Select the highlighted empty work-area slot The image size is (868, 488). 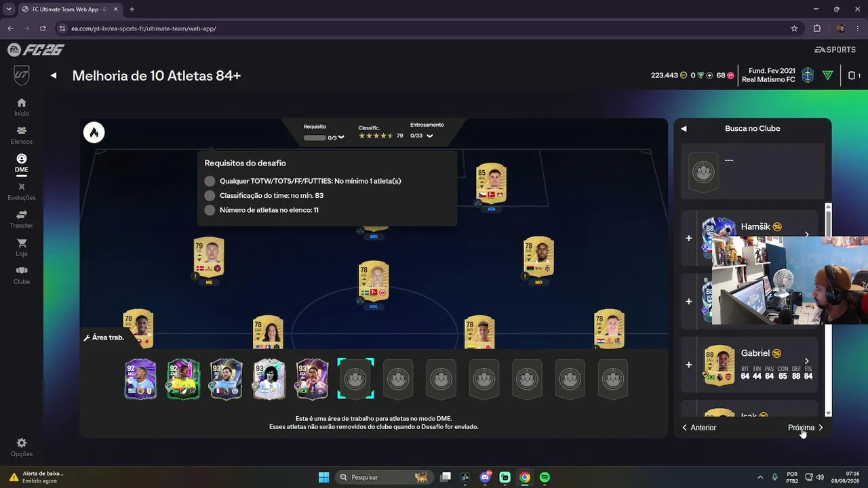click(x=355, y=379)
